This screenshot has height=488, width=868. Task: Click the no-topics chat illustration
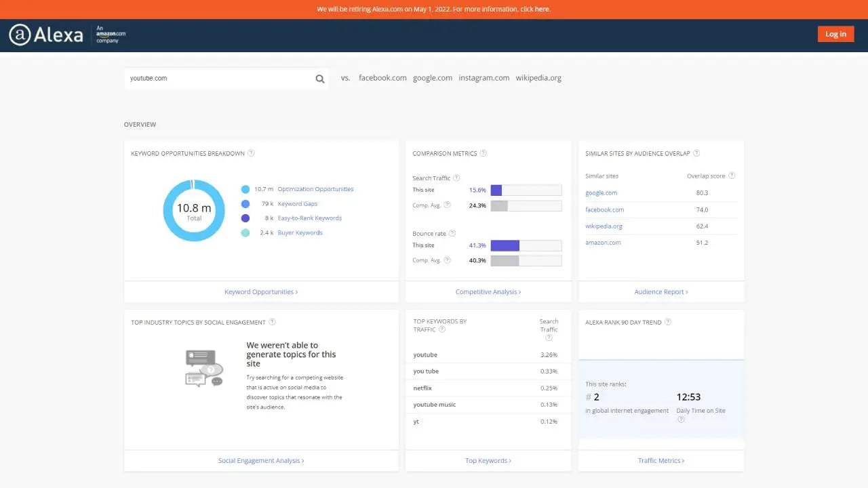pyautogui.click(x=204, y=368)
